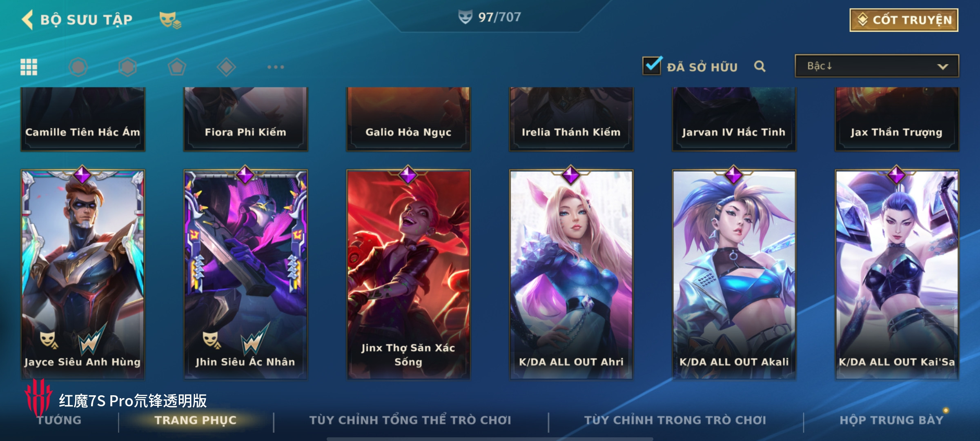Uncheck the Đã Sở Hữu checkbox

pyautogui.click(x=652, y=65)
